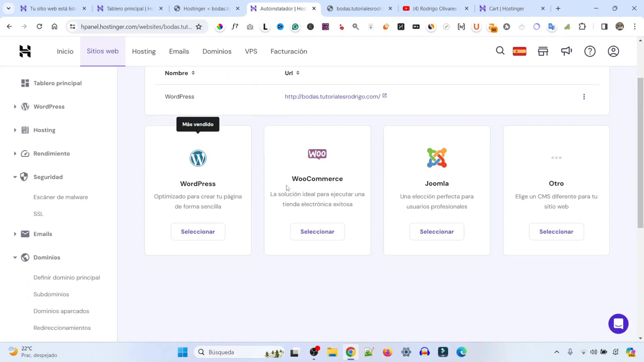
Task: Open the three-dot menu for WordPress row
Action: 584,97
